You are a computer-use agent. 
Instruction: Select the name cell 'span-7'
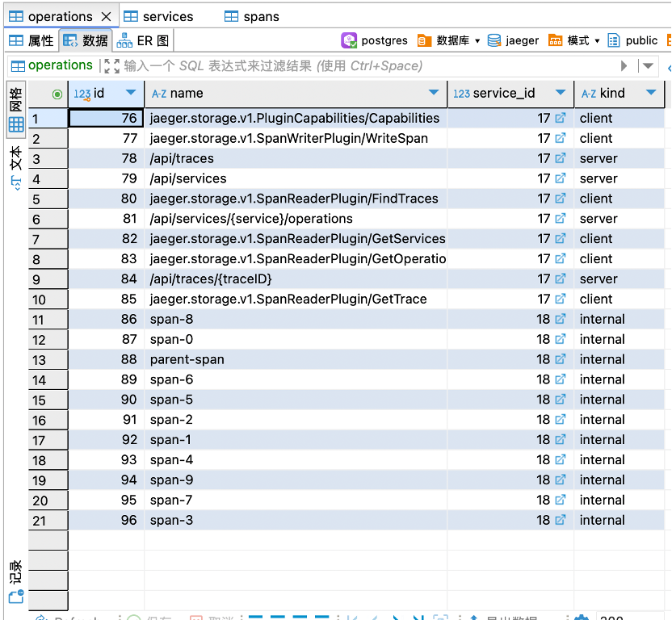[x=296, y=500]
